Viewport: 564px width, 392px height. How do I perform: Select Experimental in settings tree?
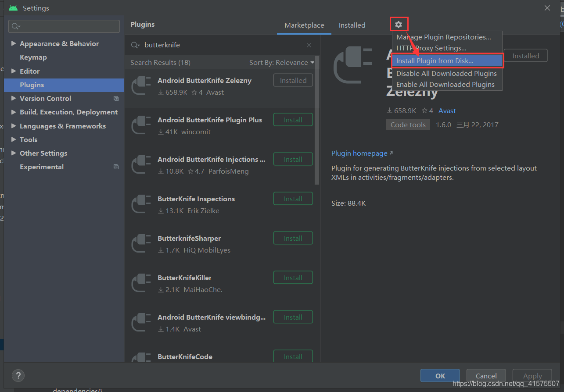click(x=42, y=167)
